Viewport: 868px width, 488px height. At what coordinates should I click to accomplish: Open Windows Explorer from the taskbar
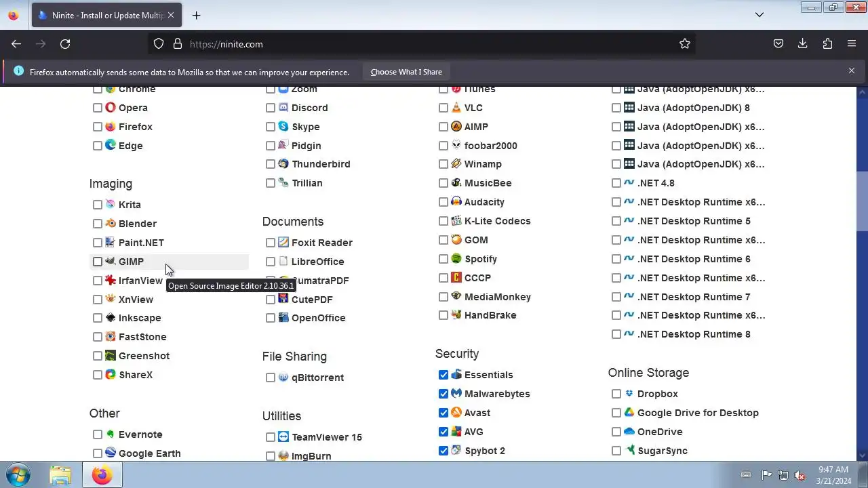tap(60, 475)
